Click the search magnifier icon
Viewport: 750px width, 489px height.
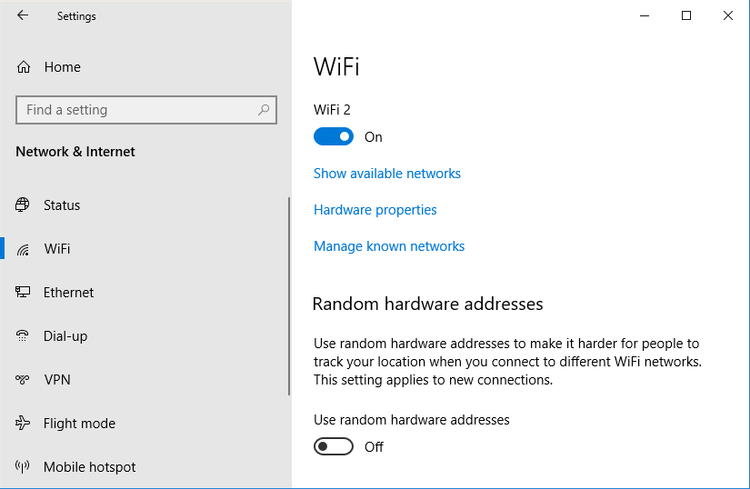click(x=263, y=110)
